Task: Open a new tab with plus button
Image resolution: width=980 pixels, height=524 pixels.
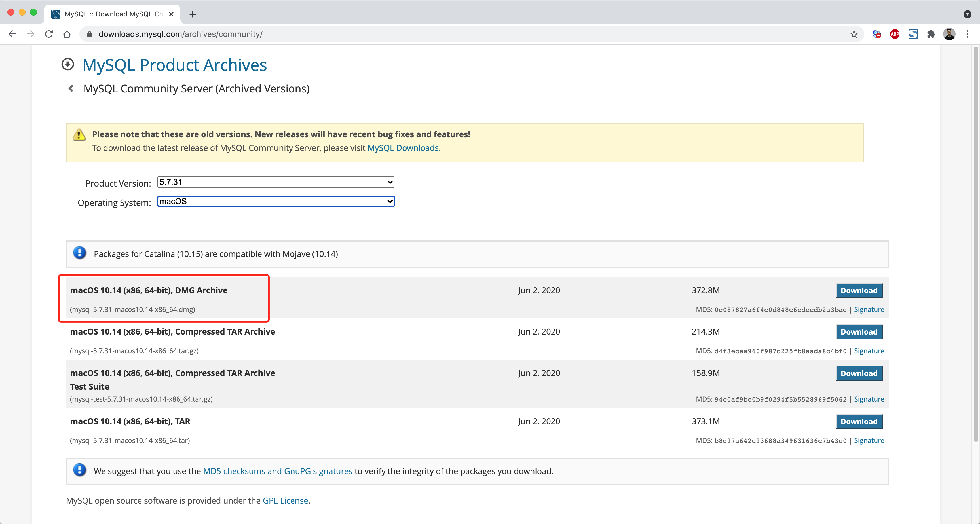Action: coord(193,14)
